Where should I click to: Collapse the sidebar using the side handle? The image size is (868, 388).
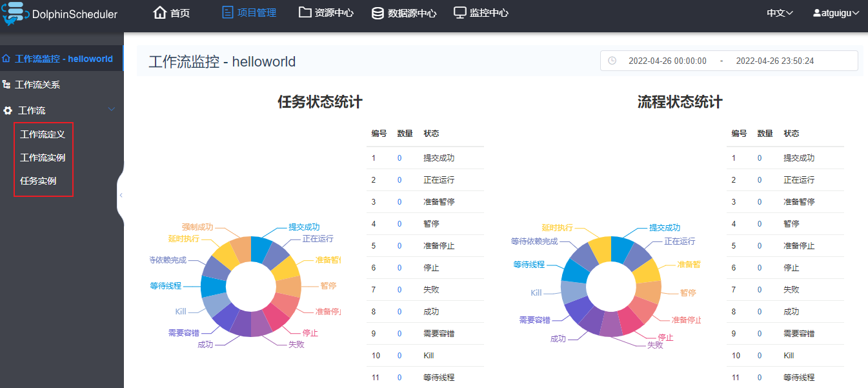(121, 195)
